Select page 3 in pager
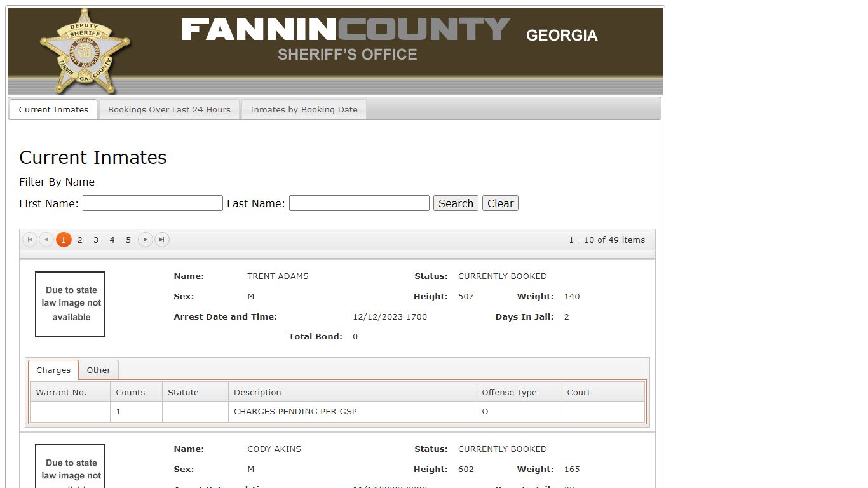 [x=96, y=240]
